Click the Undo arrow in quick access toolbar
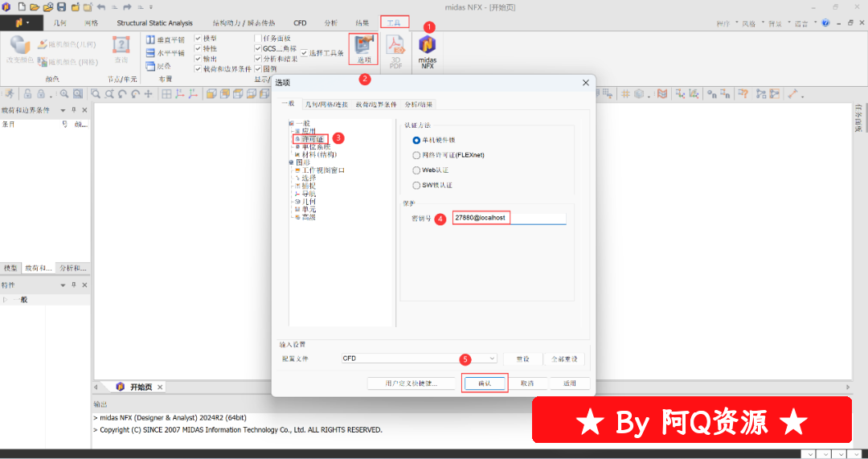The height and width of the screenshot is (459, 868). pyautogui.click(x=101, y=7)
